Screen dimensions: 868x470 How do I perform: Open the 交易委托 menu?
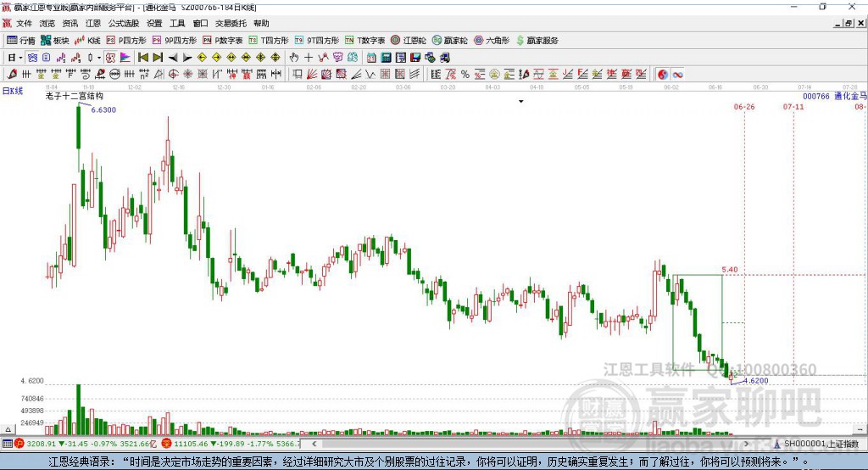tap(231, 23)
